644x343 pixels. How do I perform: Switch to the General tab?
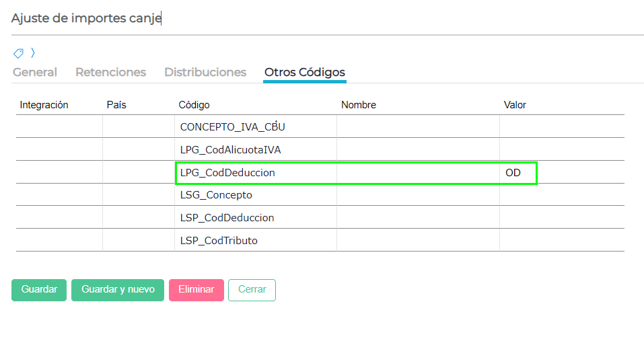pos(35,73)
